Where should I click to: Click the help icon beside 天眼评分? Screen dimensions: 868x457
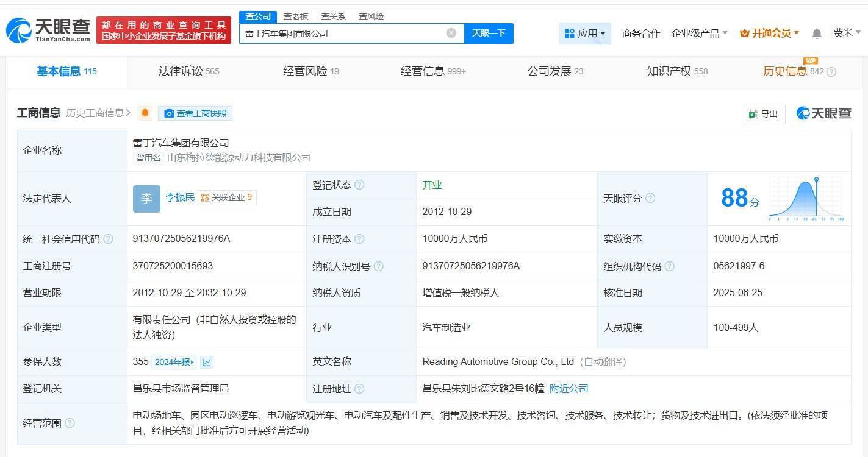[x=650, y=198]
